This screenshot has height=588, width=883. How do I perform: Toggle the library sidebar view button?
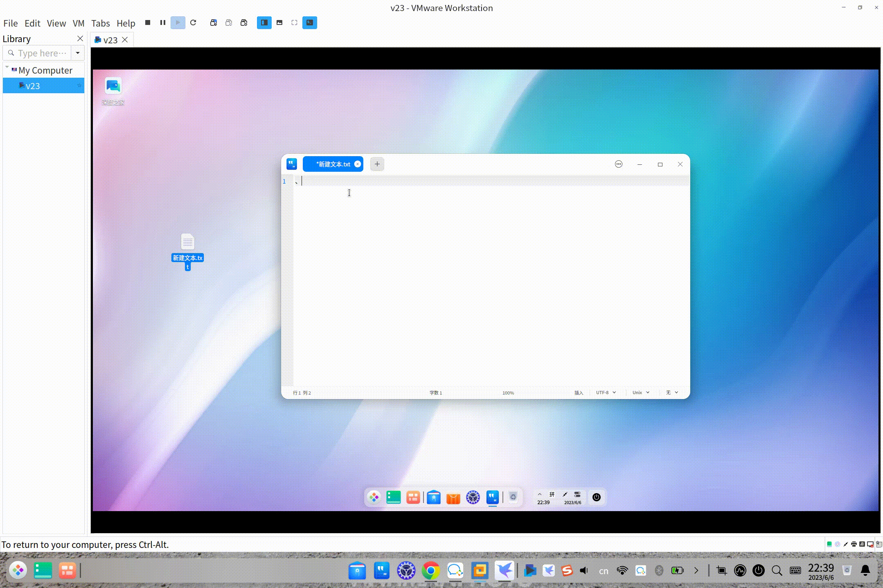pos(264,23)
